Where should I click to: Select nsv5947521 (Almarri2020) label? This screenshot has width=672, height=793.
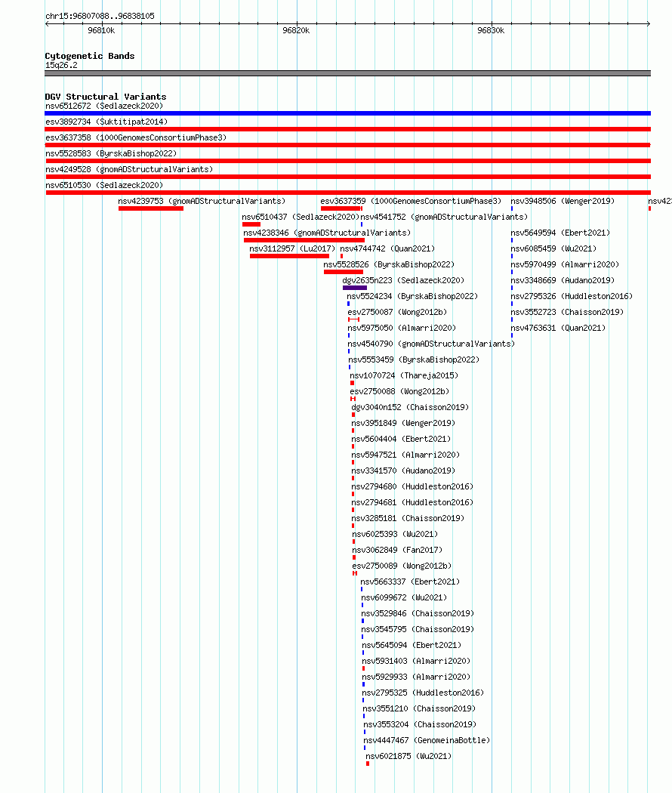(405, 455)
